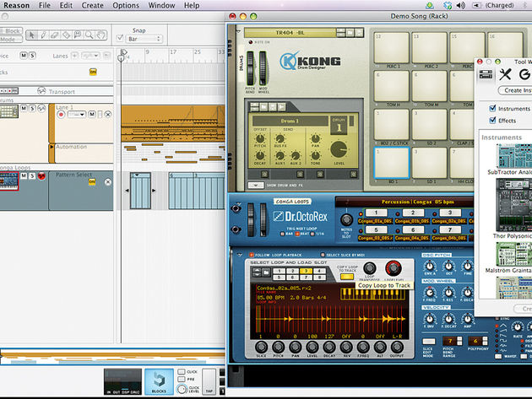532x399 pixels.
Task: Open Lane 1 note lane dropdown
Action: click(76, 115)
